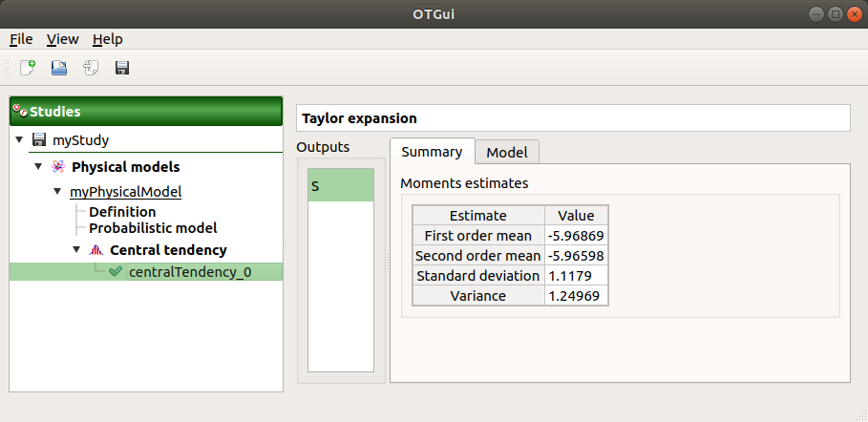Select the Definition tree item

coord(122,212)
